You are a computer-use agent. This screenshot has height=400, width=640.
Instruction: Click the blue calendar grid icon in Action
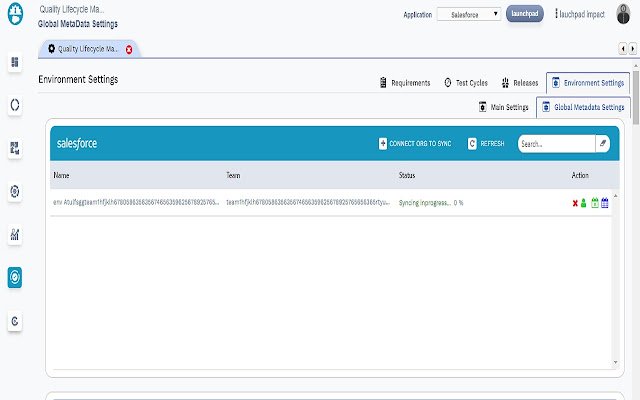(605, 203)
